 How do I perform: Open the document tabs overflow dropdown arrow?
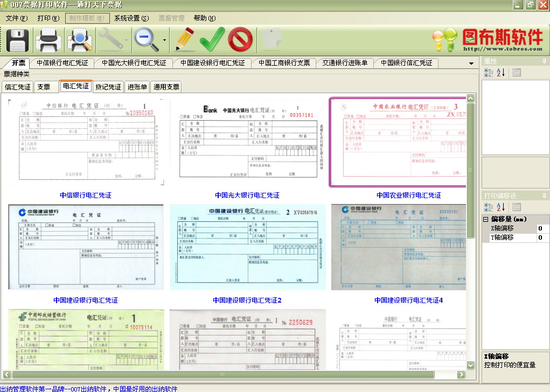471,64
